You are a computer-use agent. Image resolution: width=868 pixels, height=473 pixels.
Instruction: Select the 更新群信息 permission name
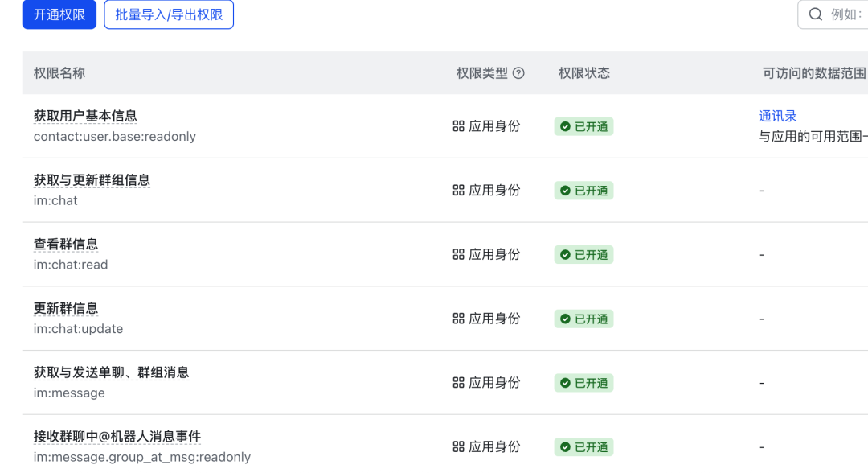pos(66,308)
